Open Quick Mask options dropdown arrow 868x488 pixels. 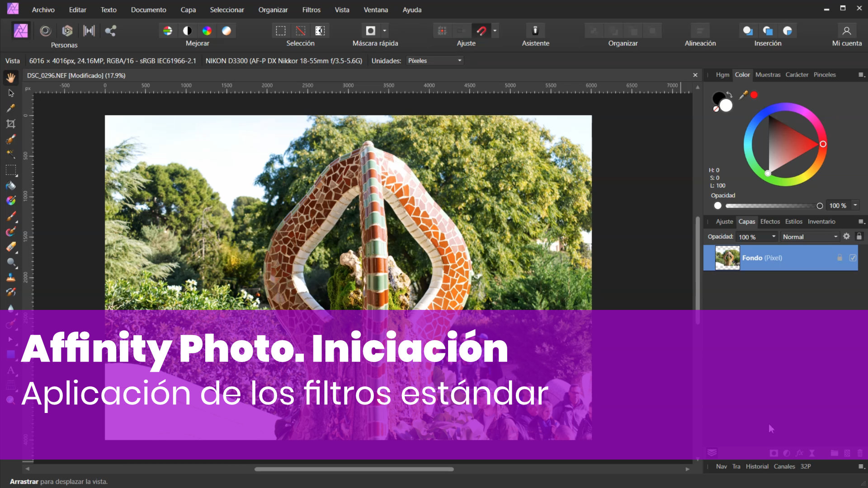pos(385,31)
